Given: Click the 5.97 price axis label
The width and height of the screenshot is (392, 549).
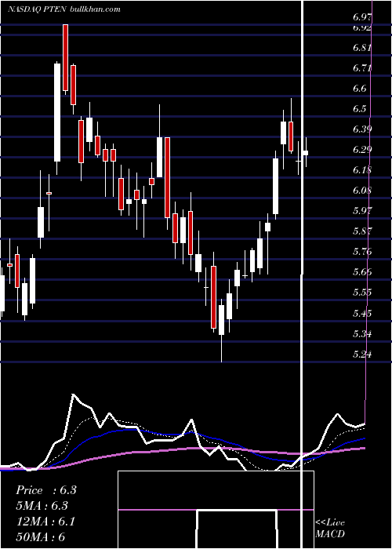Looking at the screenshot, I should (x=362, y=210).
